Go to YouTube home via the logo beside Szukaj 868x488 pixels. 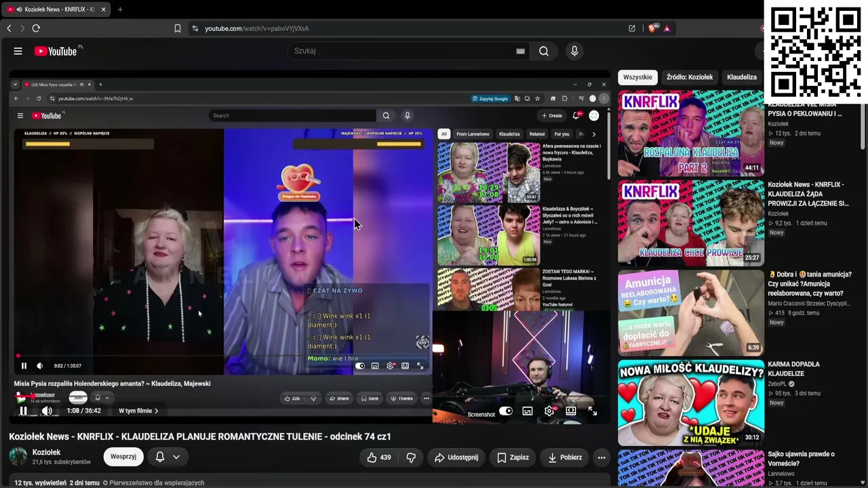coord(57,51)
